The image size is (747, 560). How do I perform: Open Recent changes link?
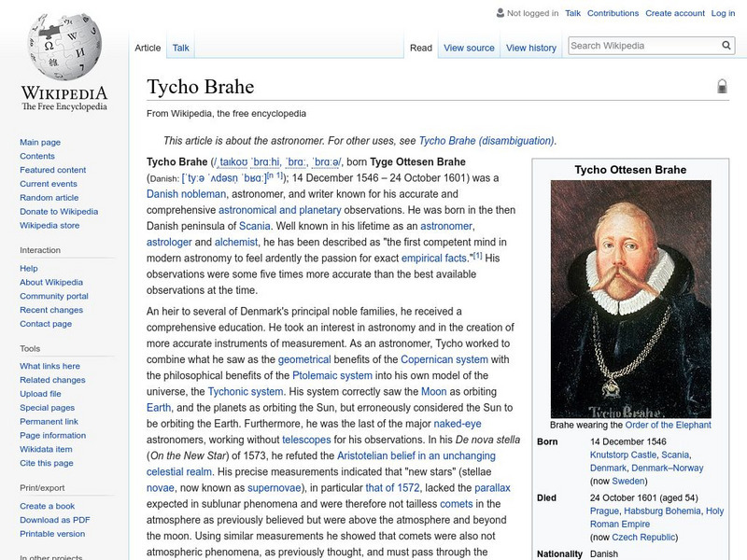click(x=51, y=310)
